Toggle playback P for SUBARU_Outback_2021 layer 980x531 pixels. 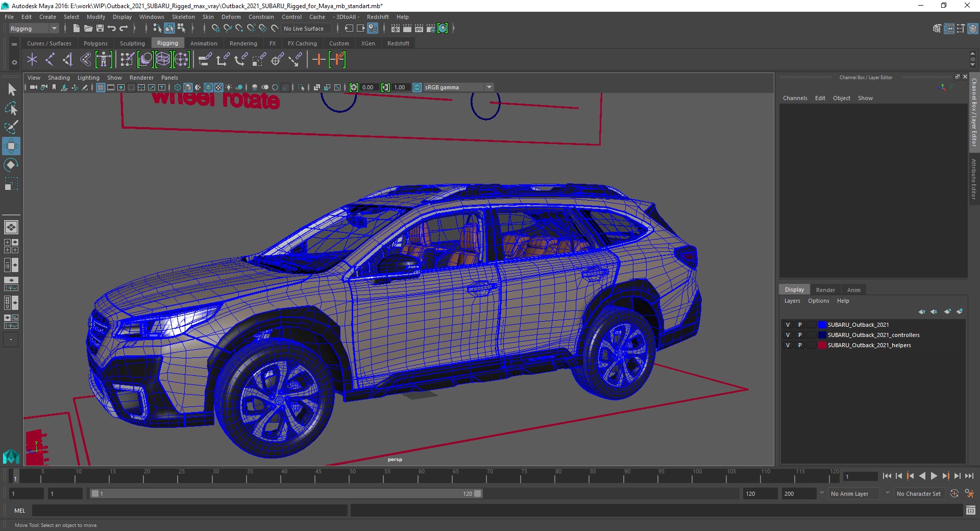pyautogui.click(x=800, y=325)
